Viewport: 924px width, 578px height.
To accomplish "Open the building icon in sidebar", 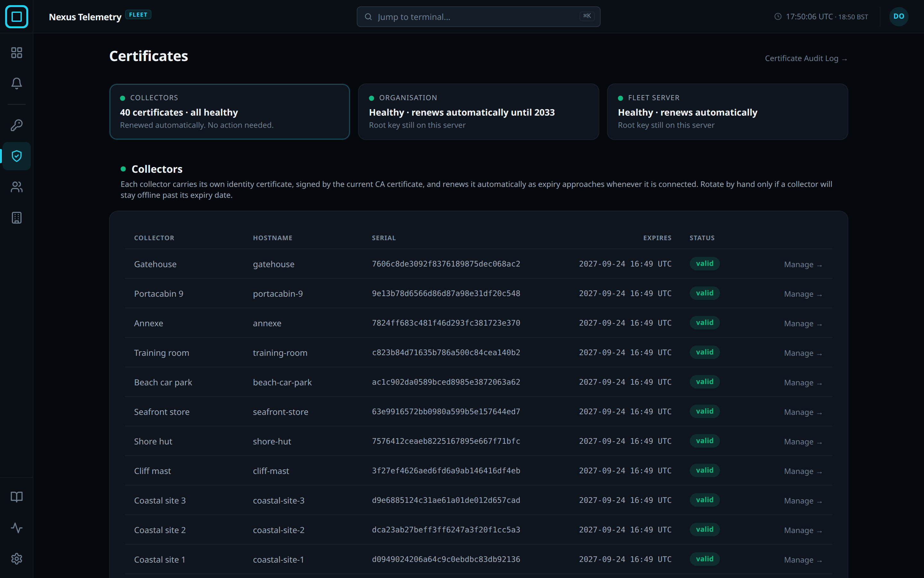I will point(16,218).
